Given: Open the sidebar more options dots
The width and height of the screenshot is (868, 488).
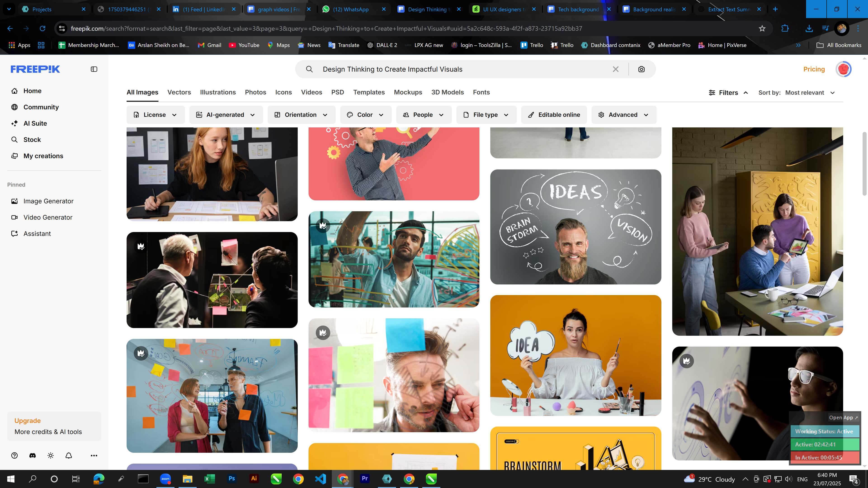Looking at the screenshot, I should pos(94,455).
